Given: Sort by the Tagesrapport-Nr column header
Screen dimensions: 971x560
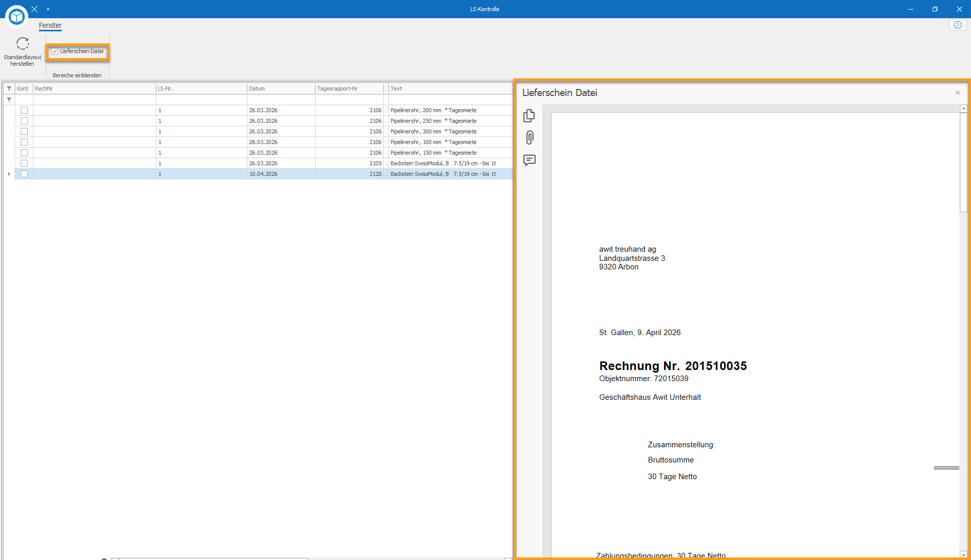Looking at the screenshot, I should click(349, 88).
